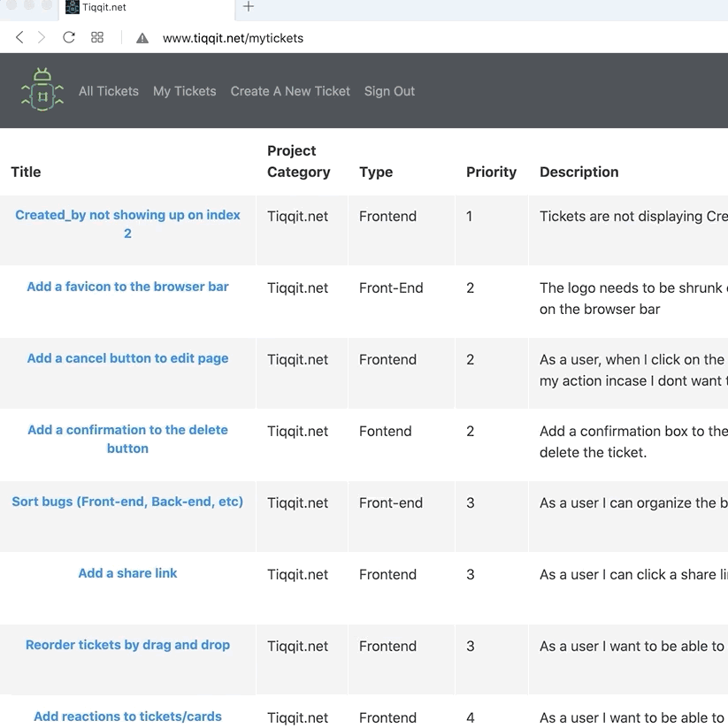Select the Tiqqit.net browser tab

click(x=147, y=9)
